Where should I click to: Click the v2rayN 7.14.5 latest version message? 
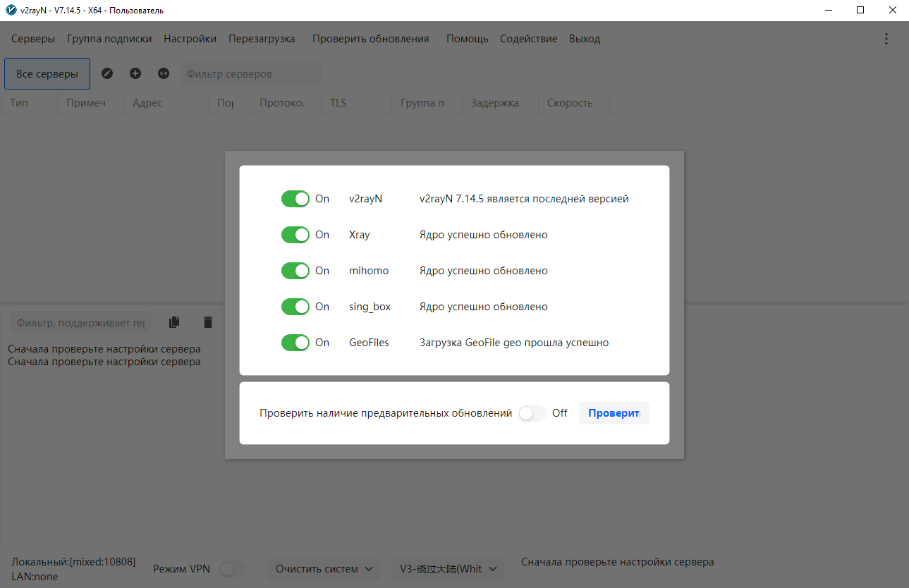(x=524, y=199)
